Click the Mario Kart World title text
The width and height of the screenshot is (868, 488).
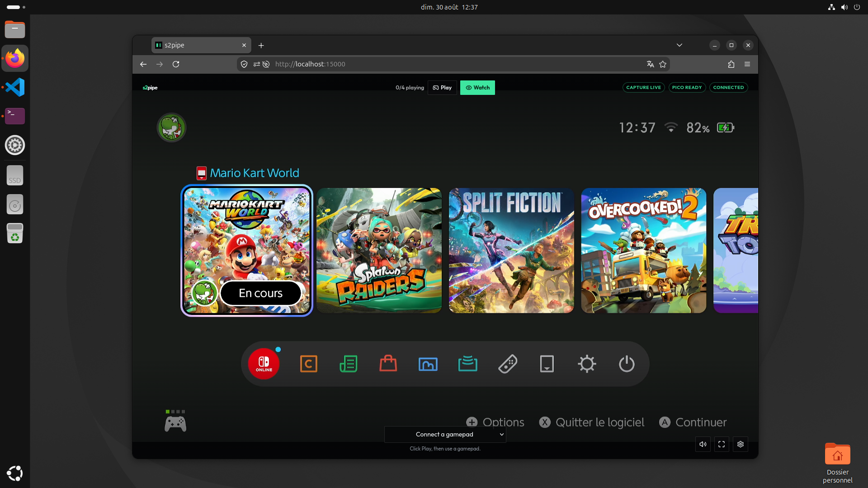[x=255, y=173]
